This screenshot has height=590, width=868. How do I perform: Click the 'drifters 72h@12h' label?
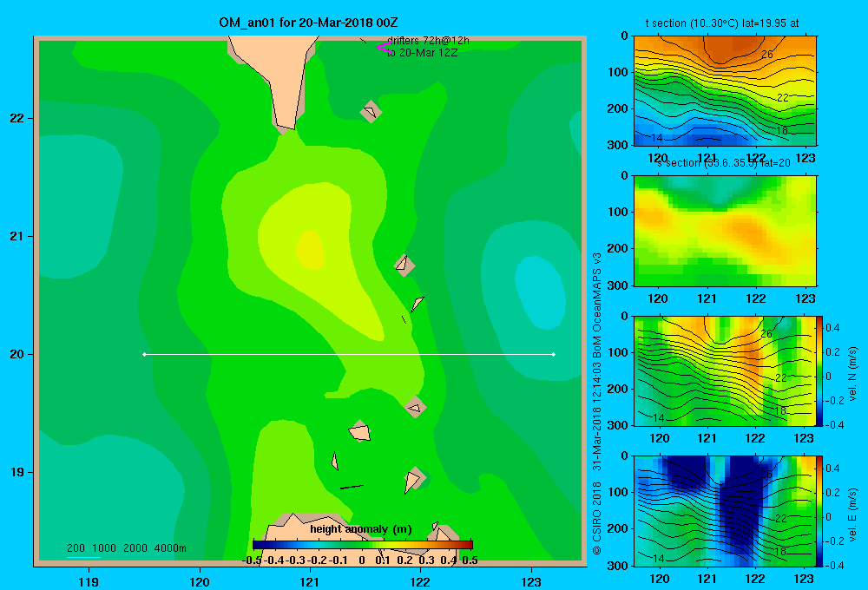point(428,41)
